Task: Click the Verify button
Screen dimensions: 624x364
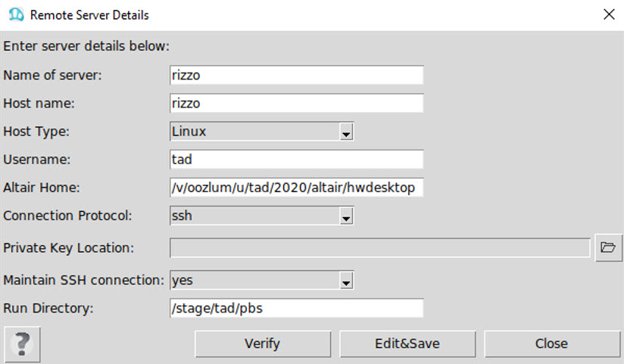Action: tap(263, 344)
